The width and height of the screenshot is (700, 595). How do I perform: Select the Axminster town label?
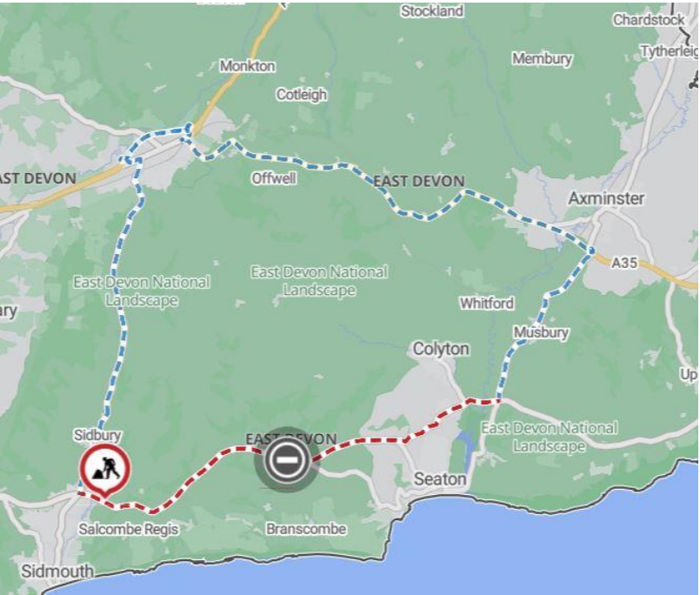(606, 198)
